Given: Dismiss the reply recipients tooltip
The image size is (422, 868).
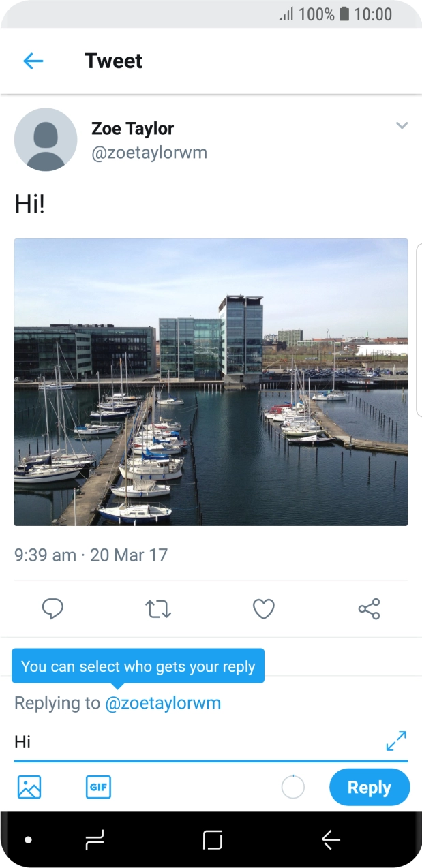Looking at the screenshot, I should [138, 666].
